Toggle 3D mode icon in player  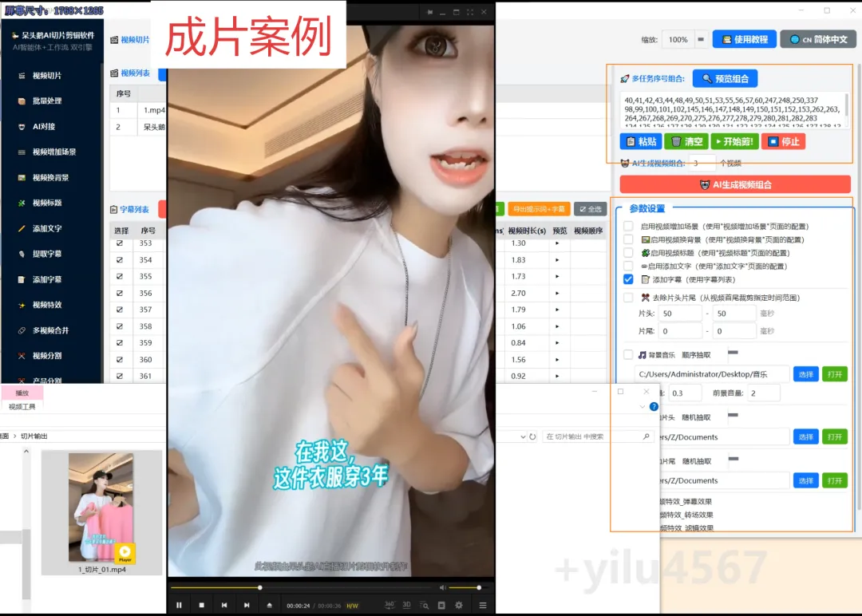[407, 605]
